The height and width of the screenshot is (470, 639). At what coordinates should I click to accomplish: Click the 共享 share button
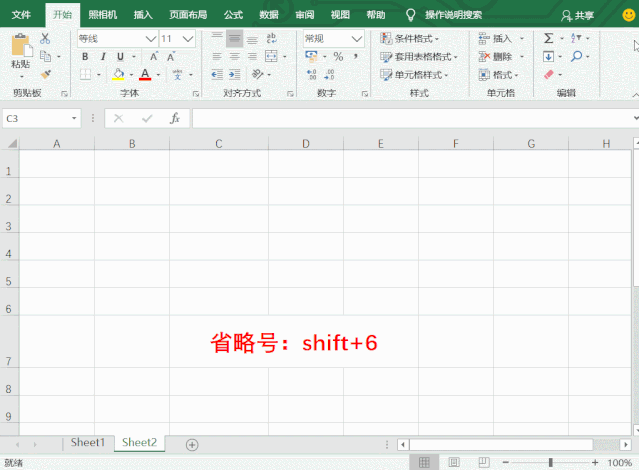(x=577, y=15)
